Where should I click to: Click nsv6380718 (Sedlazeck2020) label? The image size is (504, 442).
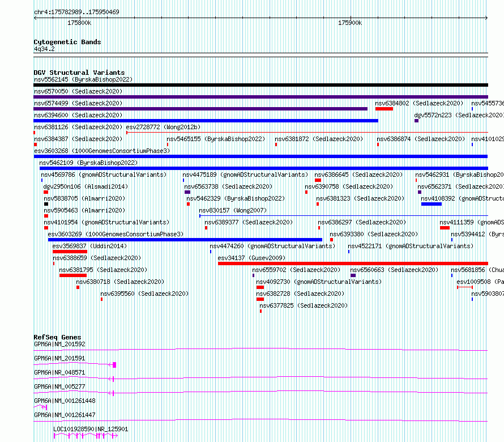(120, 282)
